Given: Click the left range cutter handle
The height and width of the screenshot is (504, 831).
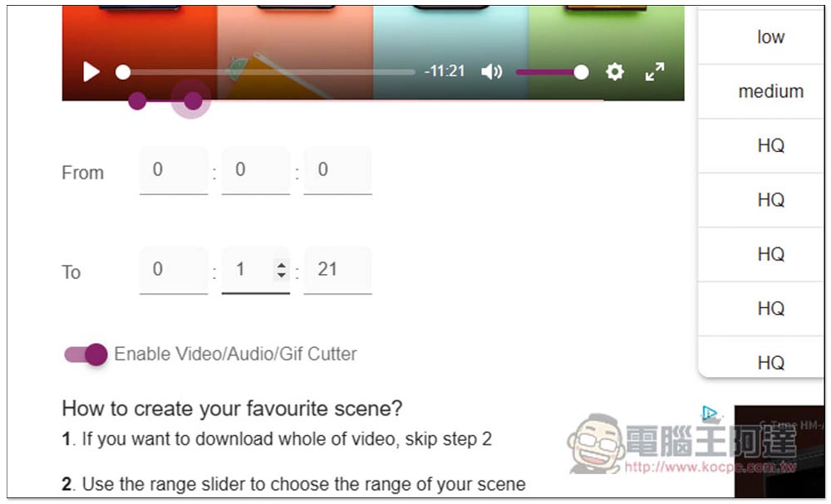Looking at the screenshot, I should 137,100.
